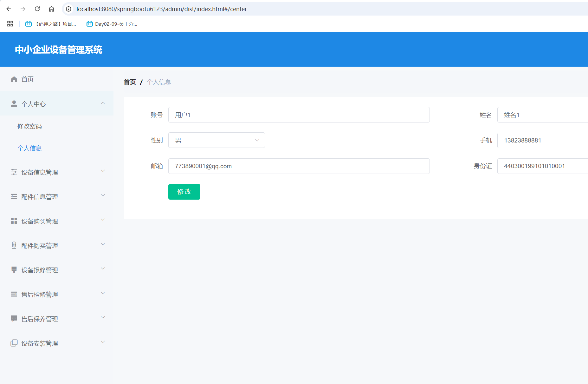Select 修改密码 in the sidebar
This screenshot has width=588, height=384.
coord(29,126)
